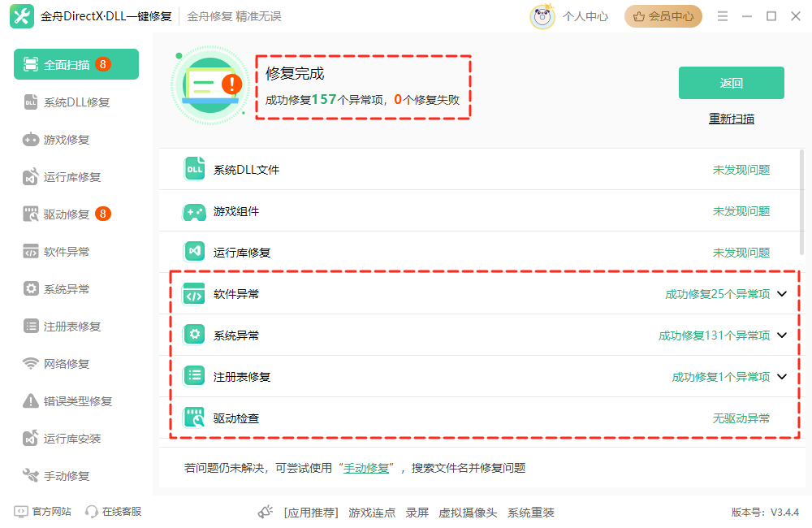Image resolution: width=812 pixels, height=528 pixels.
Task: Click the 重新扫描 link
Action: [x=732, y=119]
